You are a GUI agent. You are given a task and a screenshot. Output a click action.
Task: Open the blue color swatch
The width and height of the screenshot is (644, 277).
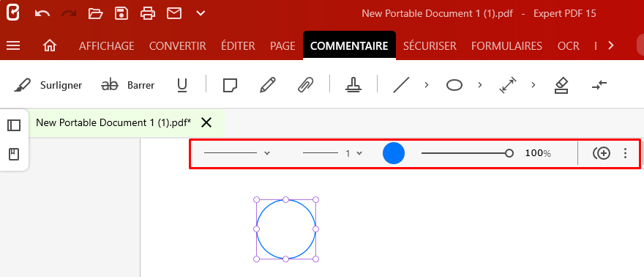394,153
